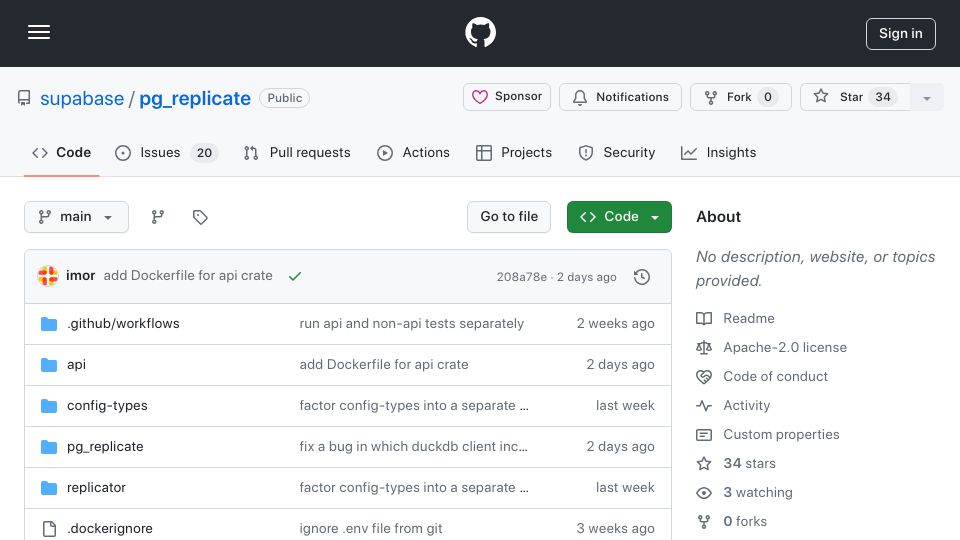This screenshot has height=540, width=960.
Task: Open the Notifications button
Action: click(x=620, y=97)
